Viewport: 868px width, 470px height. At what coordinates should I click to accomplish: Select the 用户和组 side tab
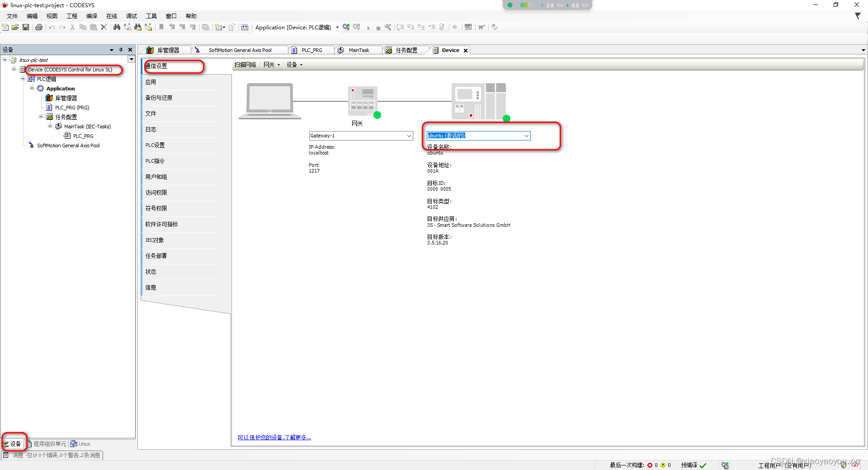click(181, 177)
